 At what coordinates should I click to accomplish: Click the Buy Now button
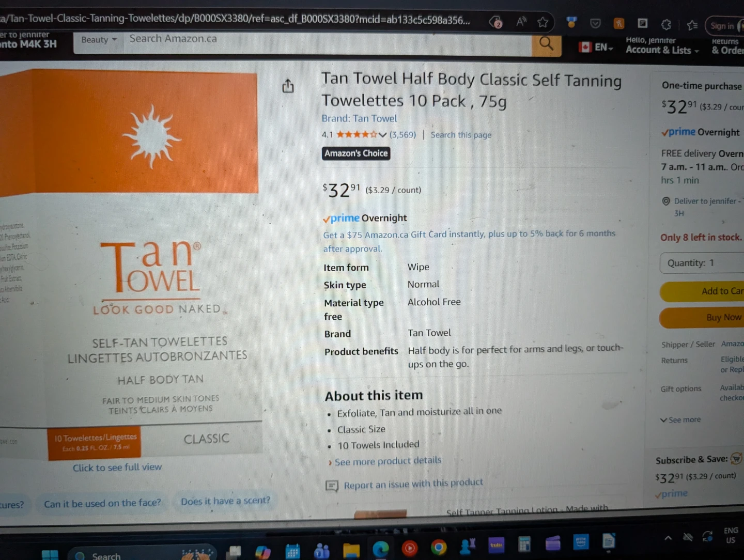pos(703,318)
